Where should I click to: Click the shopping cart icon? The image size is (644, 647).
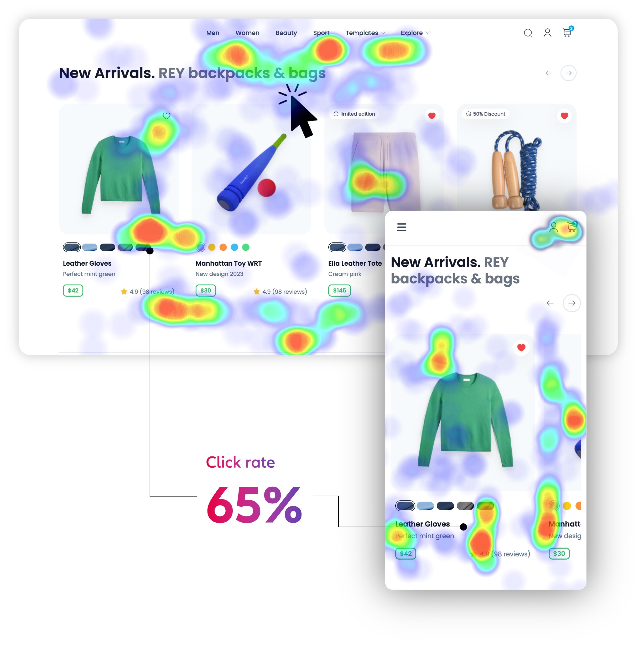[x=566, y=32]
